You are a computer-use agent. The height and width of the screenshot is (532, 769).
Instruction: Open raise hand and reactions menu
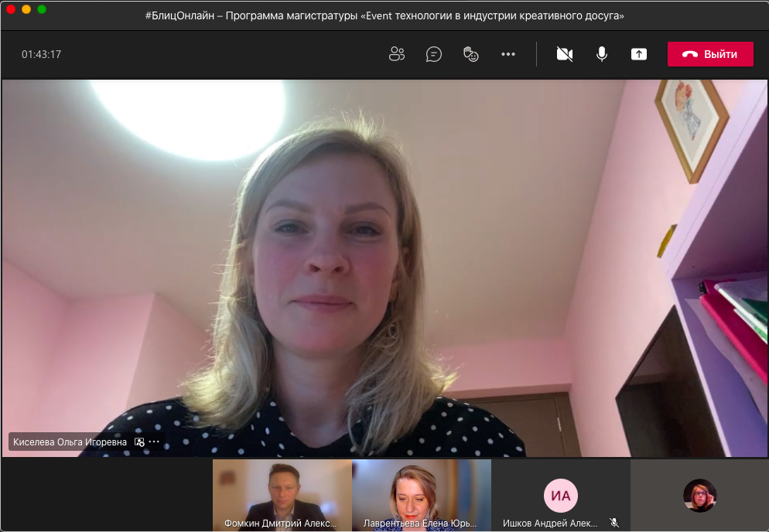tap(470, 54)
